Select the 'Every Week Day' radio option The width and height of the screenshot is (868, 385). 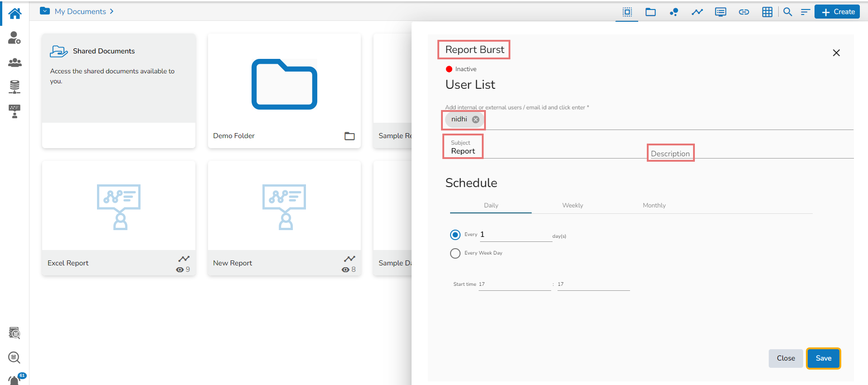pyautogui.click(x=455, y=253)
